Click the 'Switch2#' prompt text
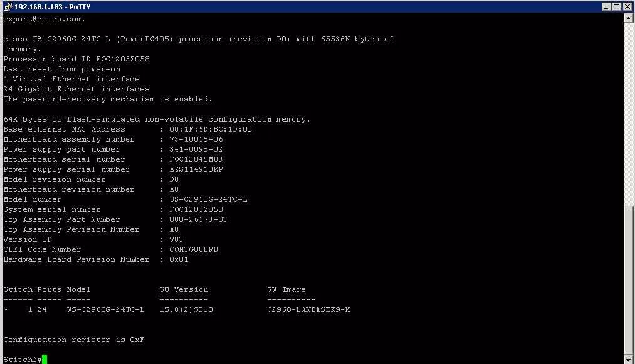Screen dimensions: 635x364 [x=23, y=360]
